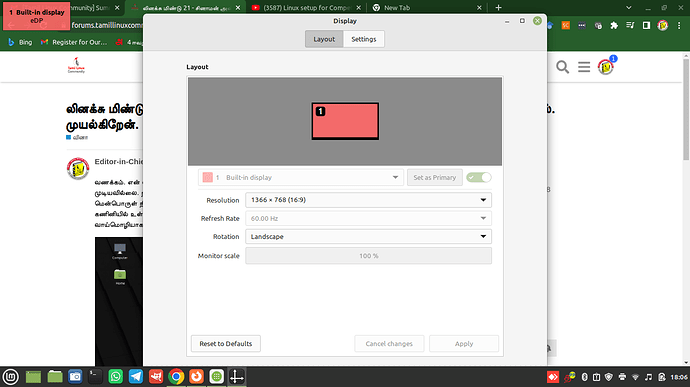The image size is (690, 387).
Task: Switch to the Settings tab in Display
Action: click(363, 39)
